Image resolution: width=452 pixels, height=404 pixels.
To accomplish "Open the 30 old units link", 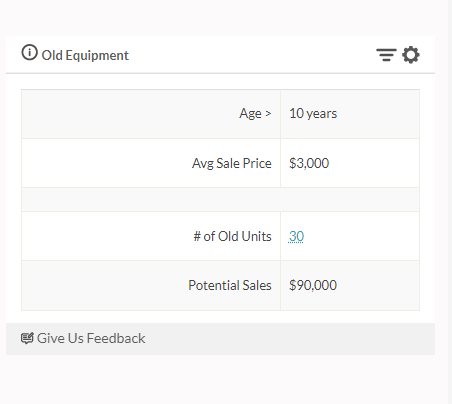I will [x=296, y=236].
